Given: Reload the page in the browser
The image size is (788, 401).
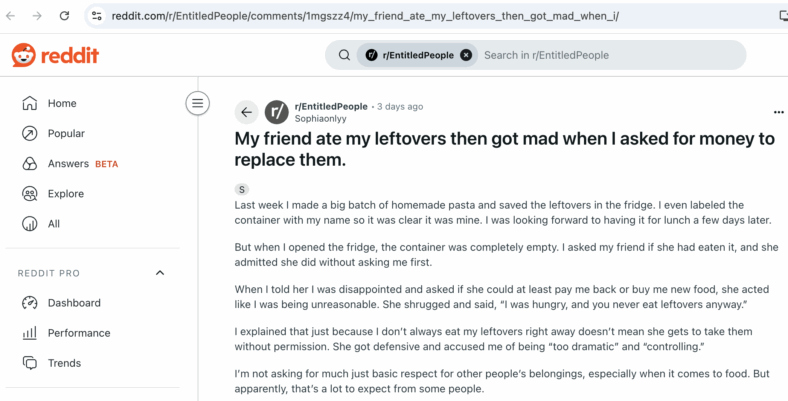Looking at the screenshot, I should [64, 16].
